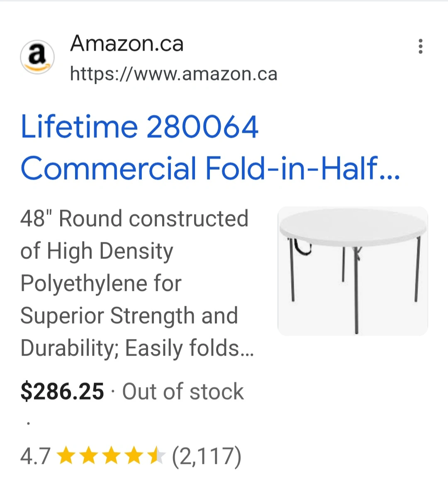Open the https://www.amazon.ca URL
This screenshot has height=485, width=448.
coord(173,74)
